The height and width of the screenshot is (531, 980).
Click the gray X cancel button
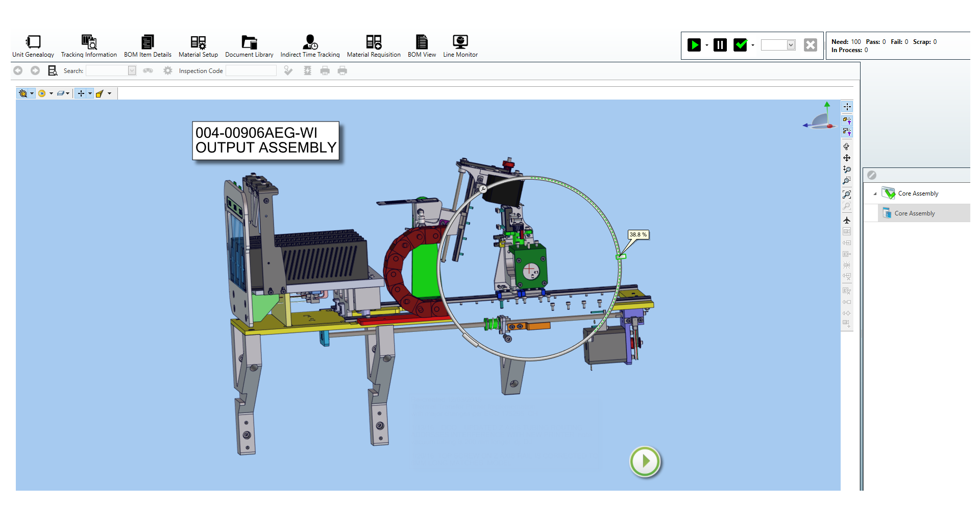[x=810, y=45]
